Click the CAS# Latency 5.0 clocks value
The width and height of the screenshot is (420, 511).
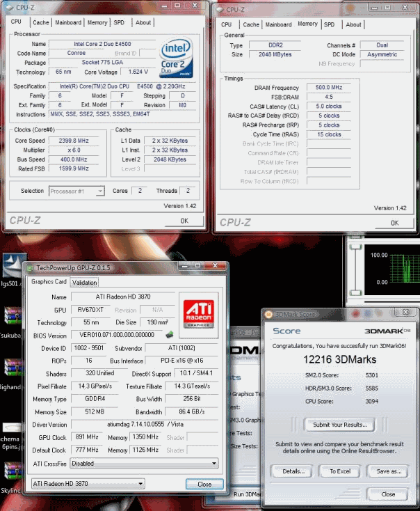click(x=329, y=107)
